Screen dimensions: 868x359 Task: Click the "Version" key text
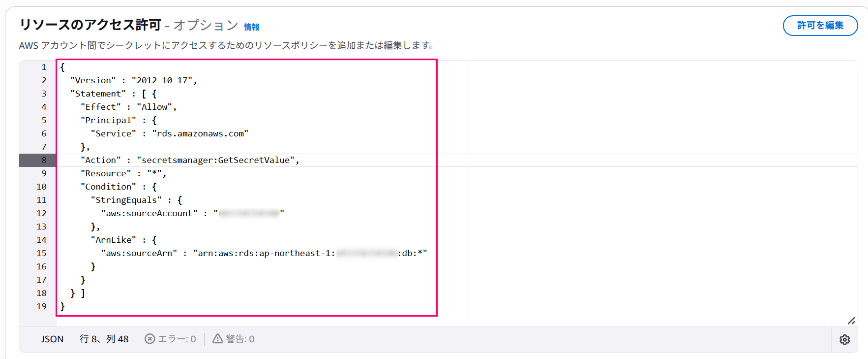(93, 80)
